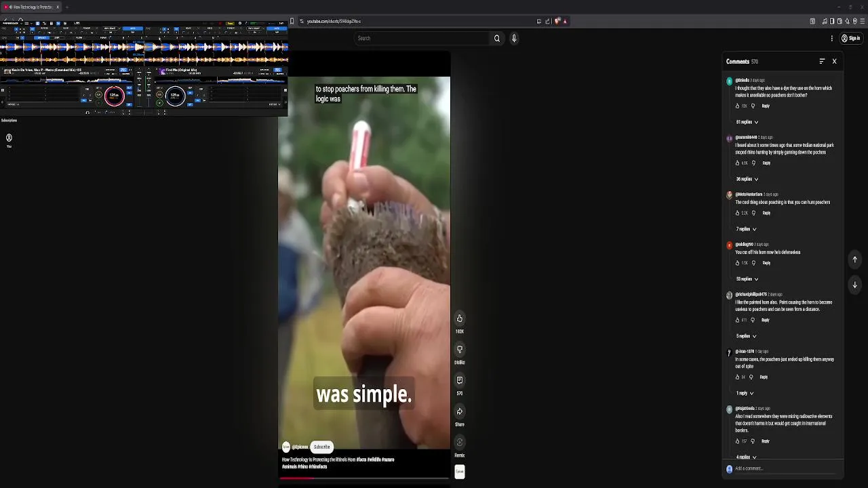The image size is (868, 488).
Task: Click right deck white jog wheel in DJ window
Action: [x=175, y=96]
